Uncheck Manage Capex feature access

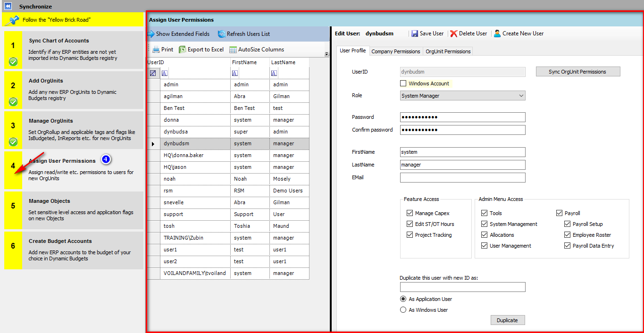[x=410, y=213]
